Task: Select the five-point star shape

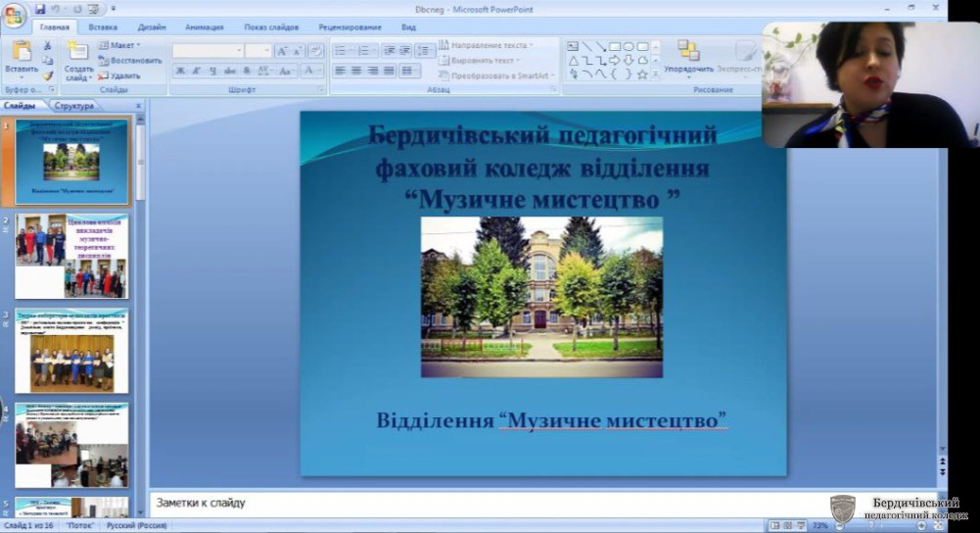Action: pos(642,74)
